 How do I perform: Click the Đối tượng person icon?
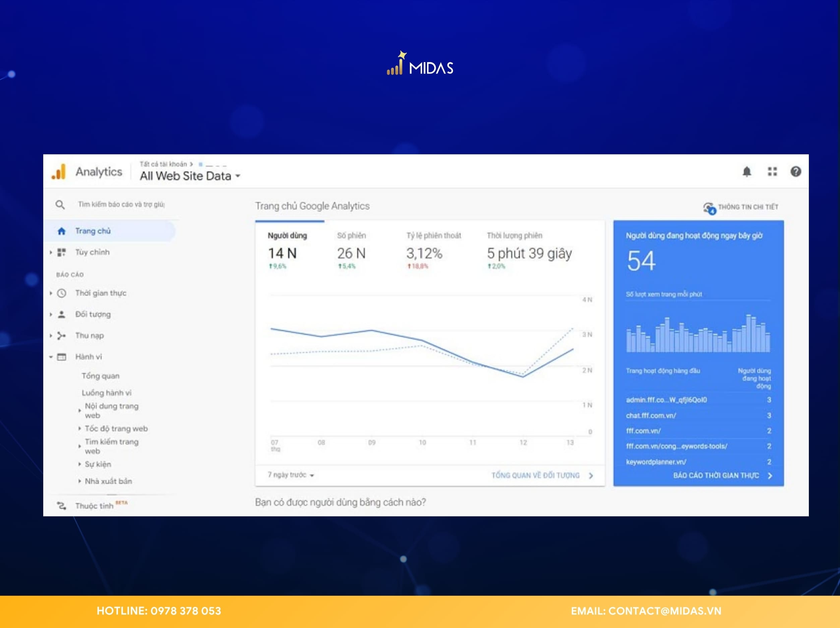pos(62,315)
